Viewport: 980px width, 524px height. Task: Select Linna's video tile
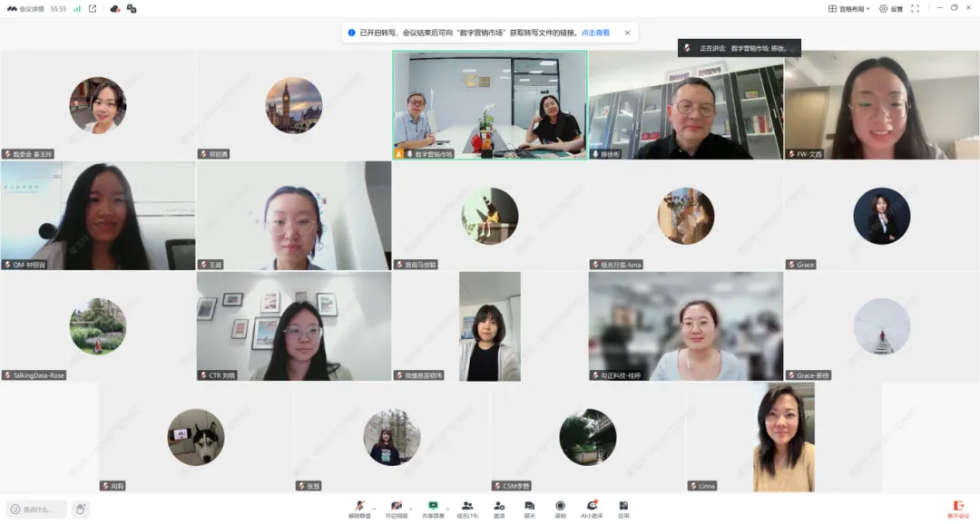[784, 437]
